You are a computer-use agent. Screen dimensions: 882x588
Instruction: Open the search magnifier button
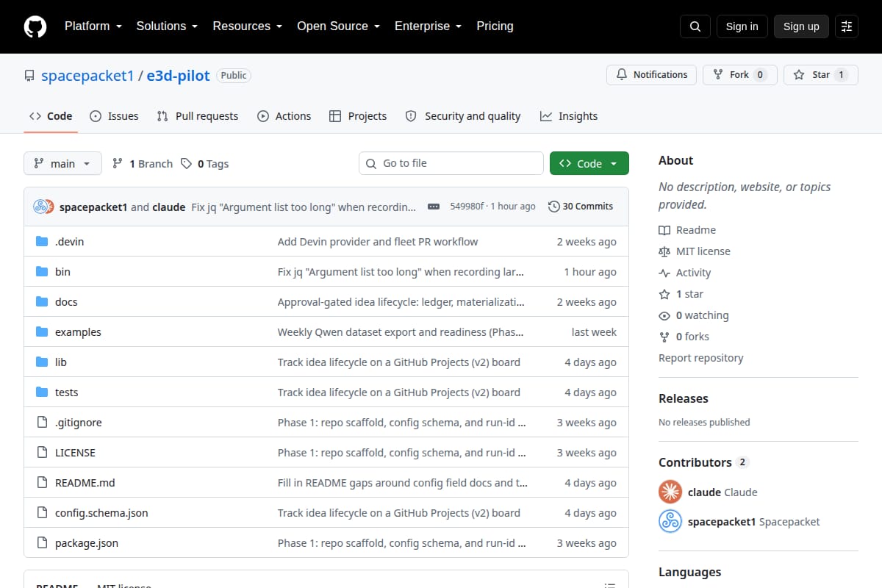[x=695, y=26]
